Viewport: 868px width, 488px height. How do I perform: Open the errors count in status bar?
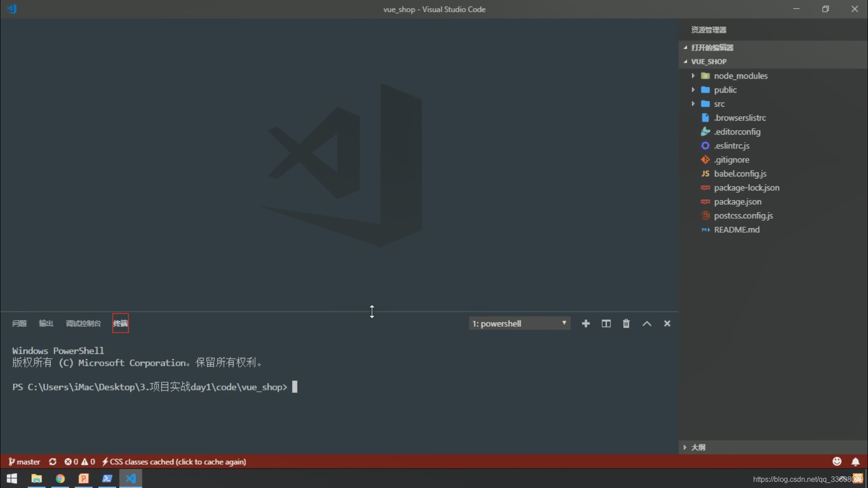click(x=71, y=462)
